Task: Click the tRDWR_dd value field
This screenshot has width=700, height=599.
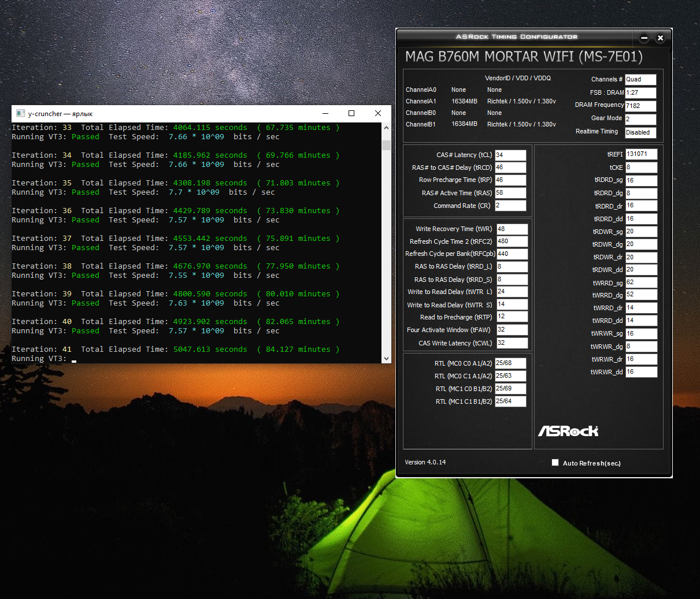Action: point(641,270)
